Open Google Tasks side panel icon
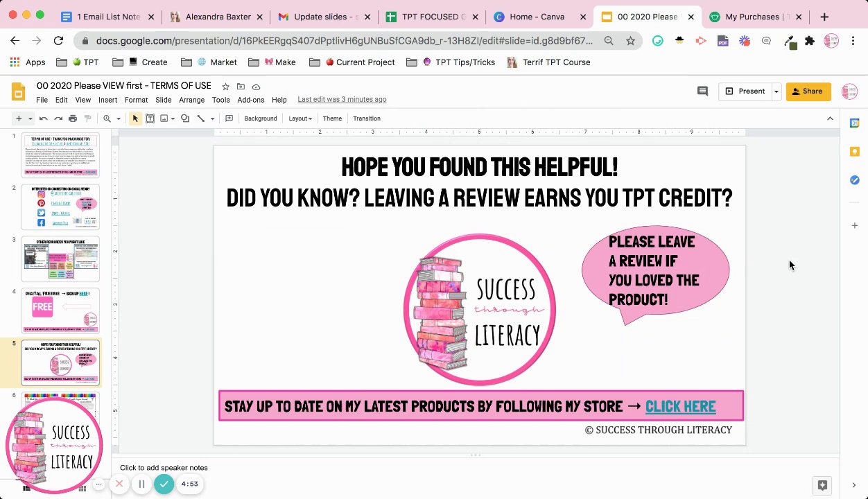The image size is (868, 499). [x=854, y=180]
